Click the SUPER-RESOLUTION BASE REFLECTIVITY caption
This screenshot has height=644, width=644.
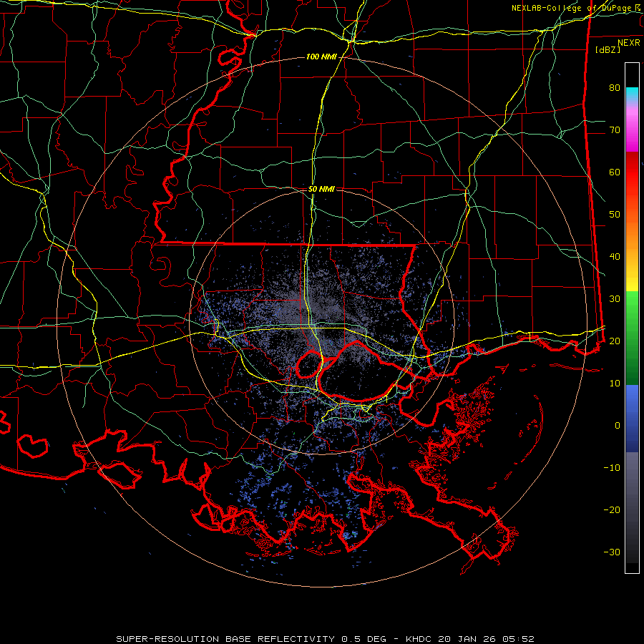click(225, 639)
